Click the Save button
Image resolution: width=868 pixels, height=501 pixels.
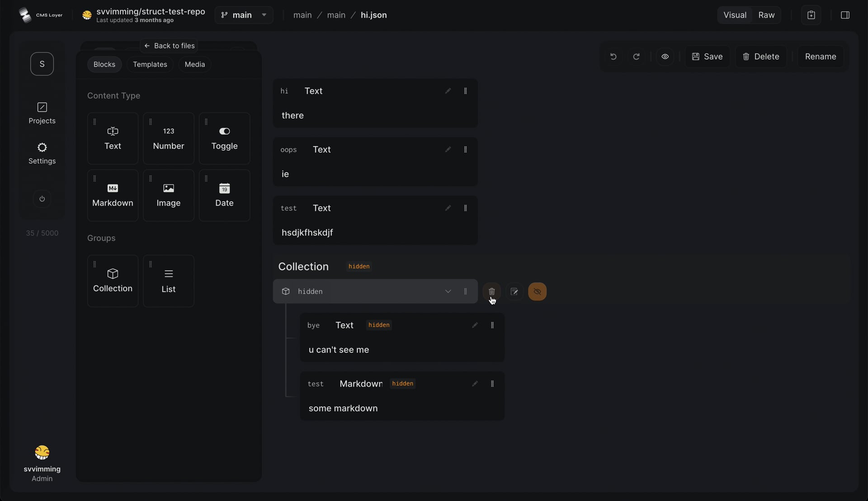point(707,57)
